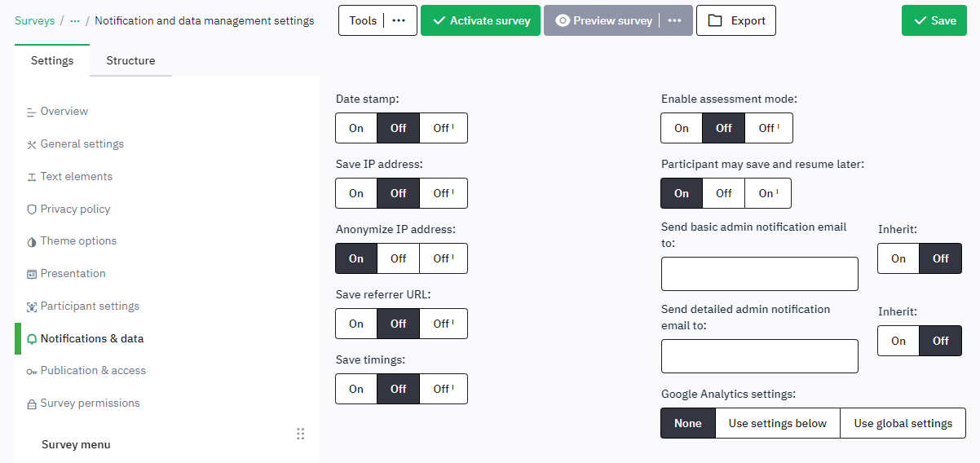Click the Privacy policy shield icon
This screenshot has height=463, width=980.
pos(32,209)
